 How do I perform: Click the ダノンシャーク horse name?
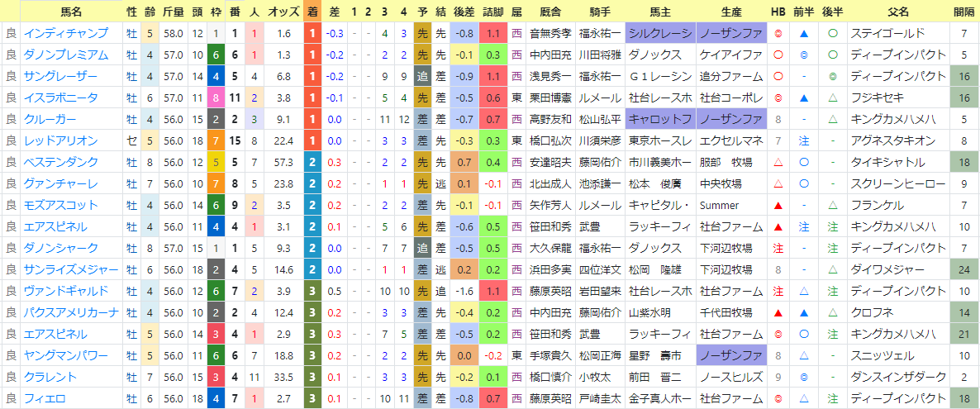[60, 248]
